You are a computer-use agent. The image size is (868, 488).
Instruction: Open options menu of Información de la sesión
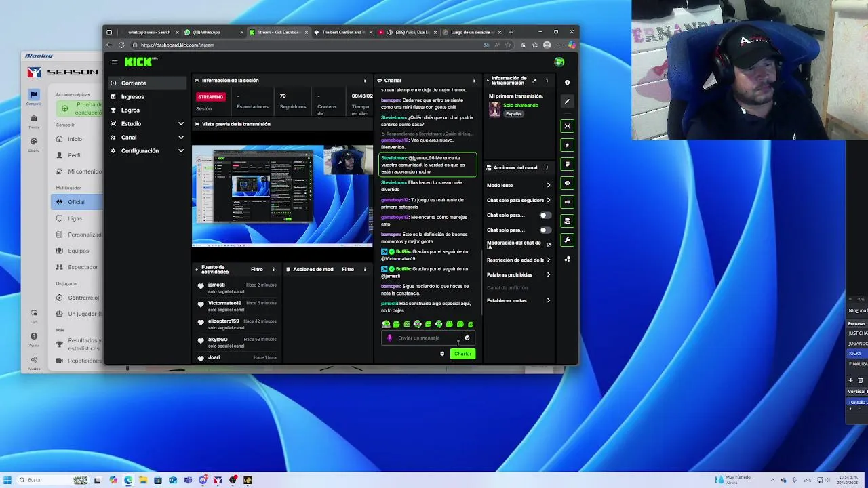365,81
